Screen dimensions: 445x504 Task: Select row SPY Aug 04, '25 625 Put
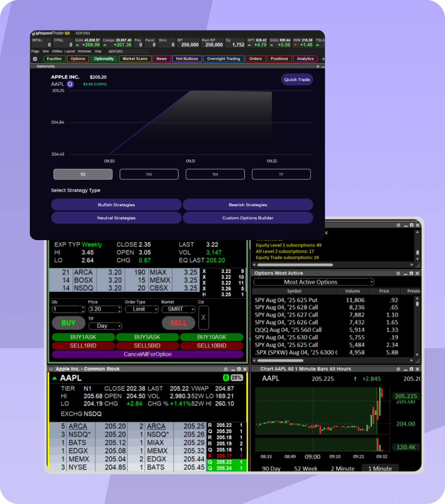[x=333, y=300]
